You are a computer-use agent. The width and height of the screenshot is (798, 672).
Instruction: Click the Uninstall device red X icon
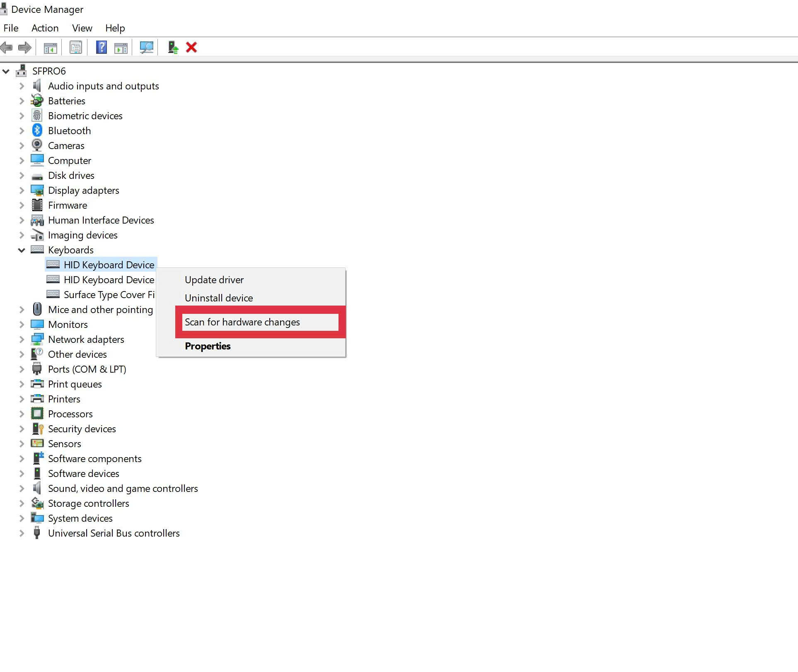191,47
